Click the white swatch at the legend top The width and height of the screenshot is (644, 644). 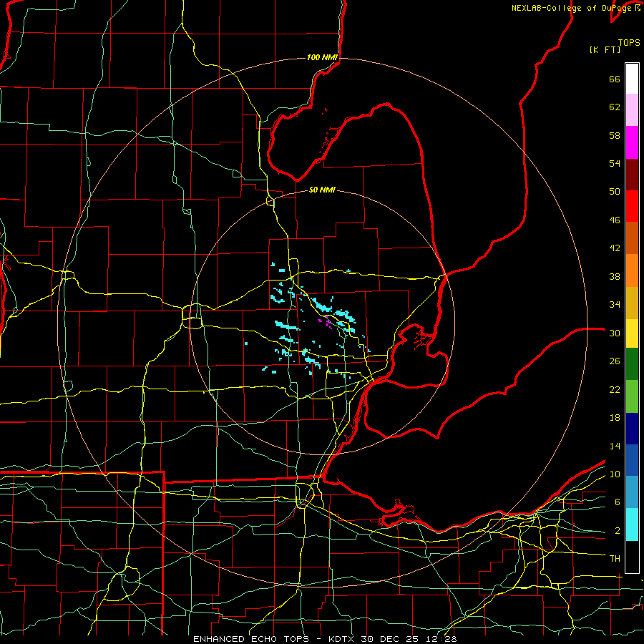click(632, 79)
